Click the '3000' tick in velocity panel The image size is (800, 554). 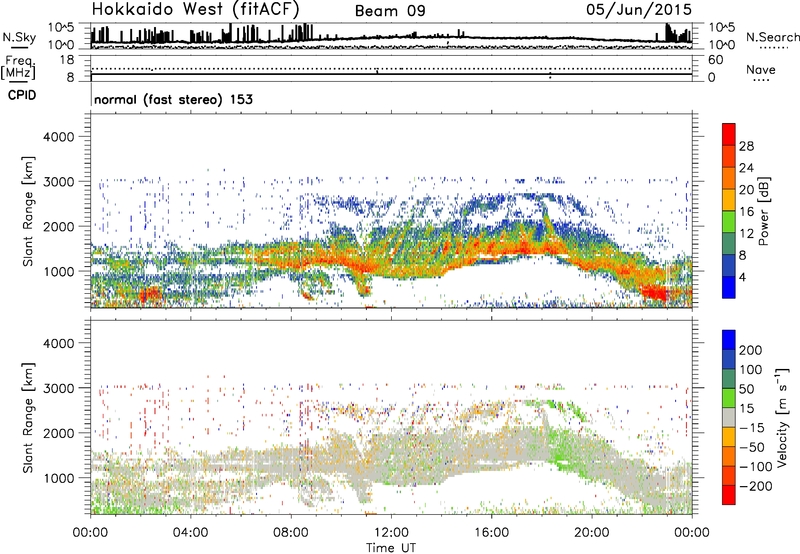click(58, 388)
